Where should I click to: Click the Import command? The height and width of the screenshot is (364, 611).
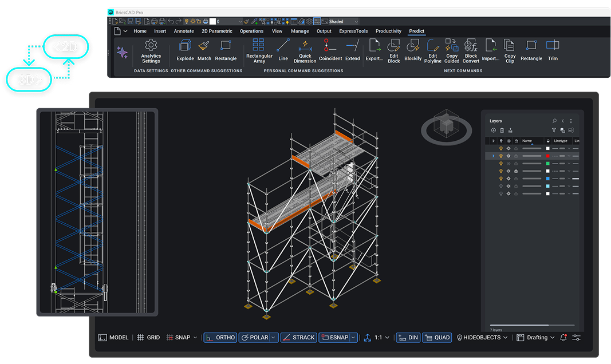491,50
